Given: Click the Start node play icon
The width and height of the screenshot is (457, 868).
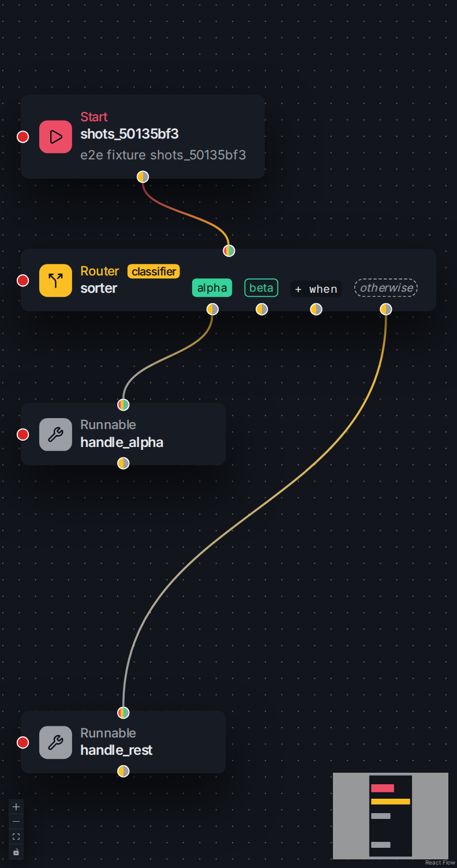Looking at the screenshot, I should pos(55,137).
